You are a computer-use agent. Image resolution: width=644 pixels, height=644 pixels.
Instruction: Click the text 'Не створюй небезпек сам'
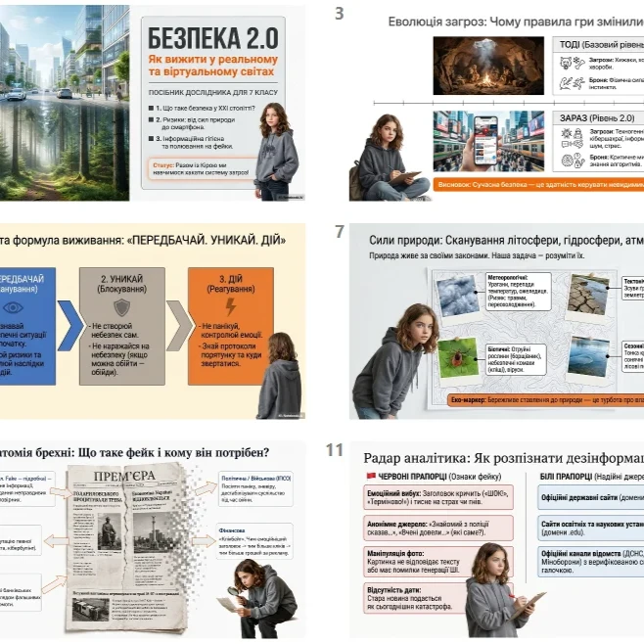tap(115, 330)
